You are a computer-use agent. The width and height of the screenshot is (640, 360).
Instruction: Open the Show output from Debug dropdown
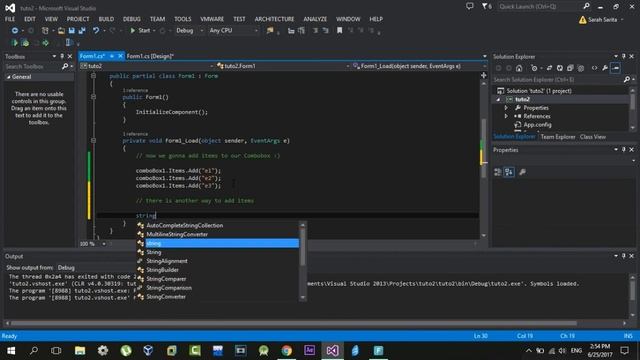(96, 268)
